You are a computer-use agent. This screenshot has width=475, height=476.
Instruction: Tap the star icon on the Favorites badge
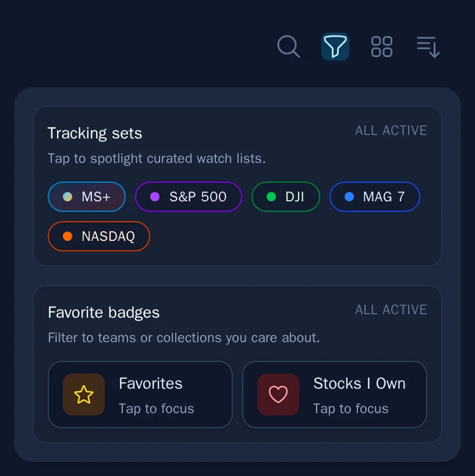pyautogui.click(x=83, y=394)
